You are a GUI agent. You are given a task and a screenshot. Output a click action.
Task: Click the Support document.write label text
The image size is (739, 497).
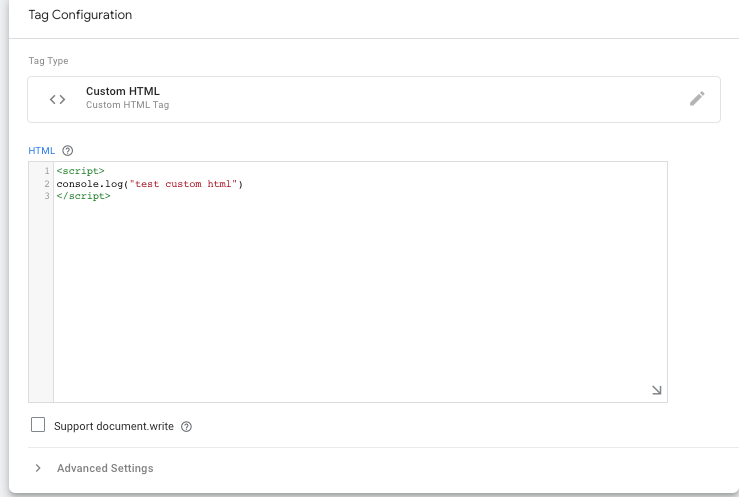pyautogui.click(x=114, y=426)
